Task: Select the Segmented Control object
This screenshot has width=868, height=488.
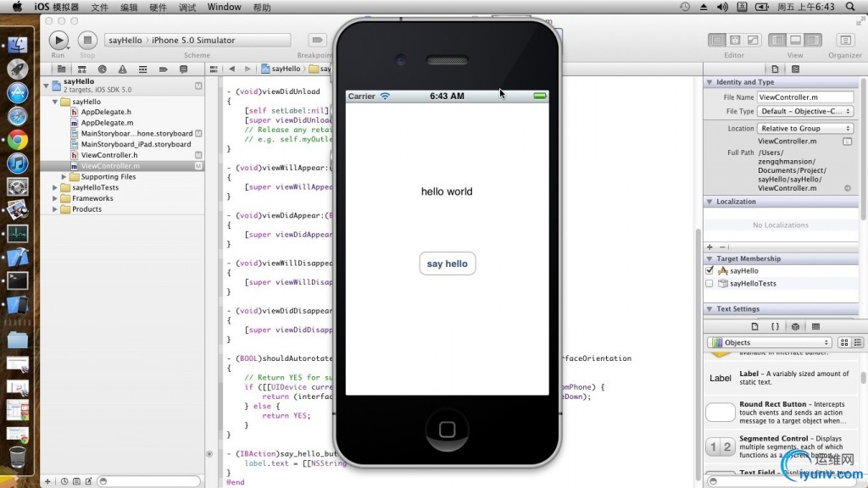Action: pos(782,446)
